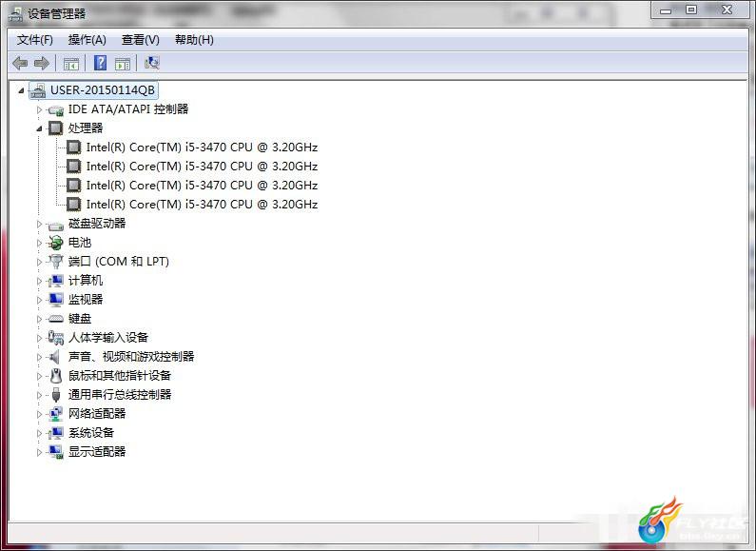
Task: Select the IDE ATA/ATAPI 控制器 label
Action: (128, 109)
